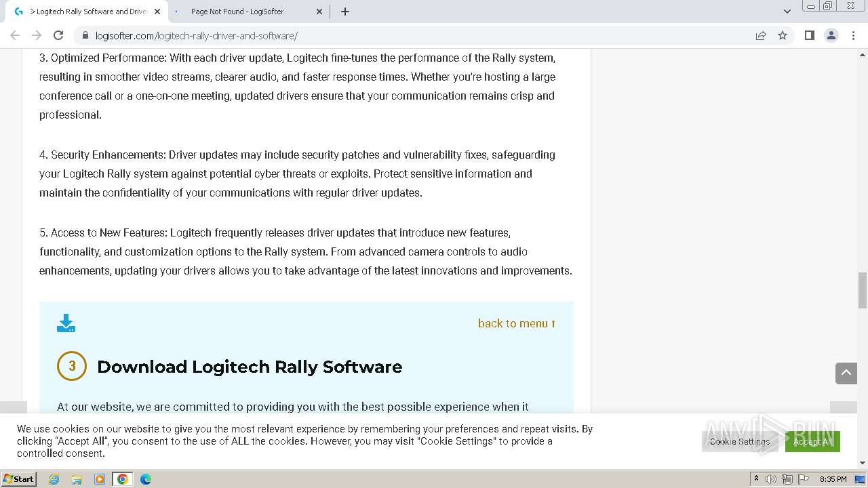The width and height of the screenshot is (868, 488).
Task: Click the page vertical scrollbar thumb
Action: (863, 289)
